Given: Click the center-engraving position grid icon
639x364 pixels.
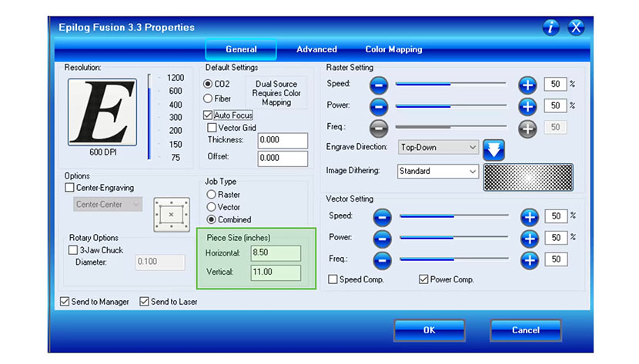Looking at the screenshot, I should point(171,214).
